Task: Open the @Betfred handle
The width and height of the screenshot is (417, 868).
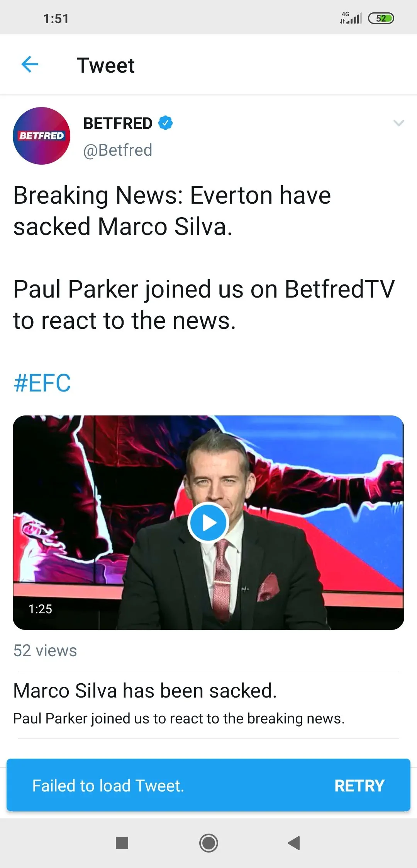Action: tap(118, 150)
